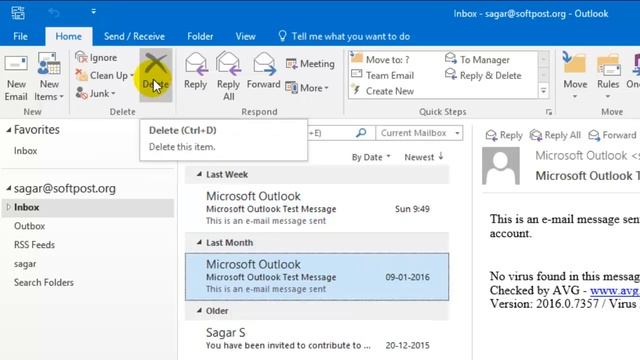Click Reply All in the reading pane

click(555, 135)
